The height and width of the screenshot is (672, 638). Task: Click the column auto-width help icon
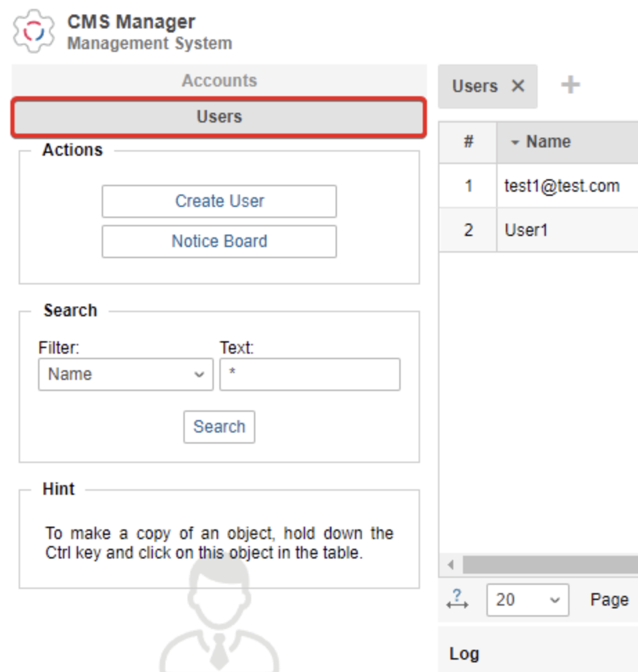point(457,599)
